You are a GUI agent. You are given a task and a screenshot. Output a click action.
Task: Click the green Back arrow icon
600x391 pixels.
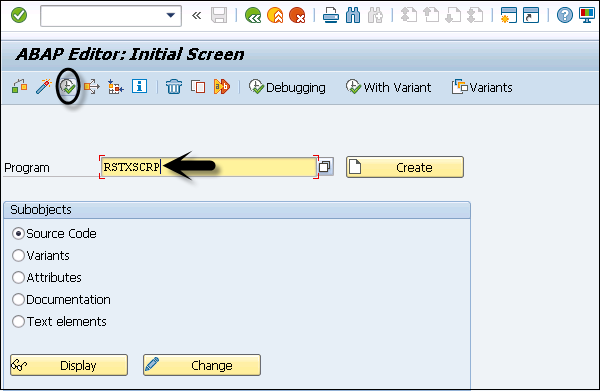pos(253,16)
